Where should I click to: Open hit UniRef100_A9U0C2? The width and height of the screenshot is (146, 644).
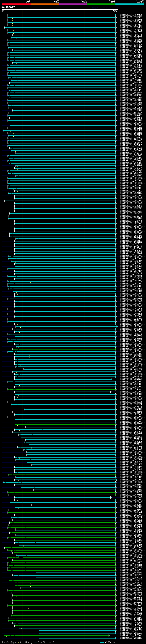(131, 17)
